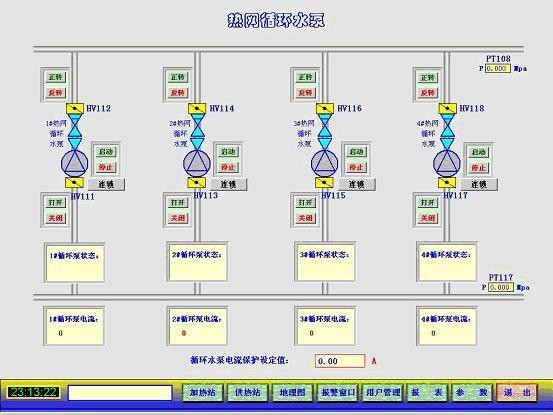Select the 1# circulation pump symbol
Viewport: 553px width, 415px height.
(x=74, y=163)
